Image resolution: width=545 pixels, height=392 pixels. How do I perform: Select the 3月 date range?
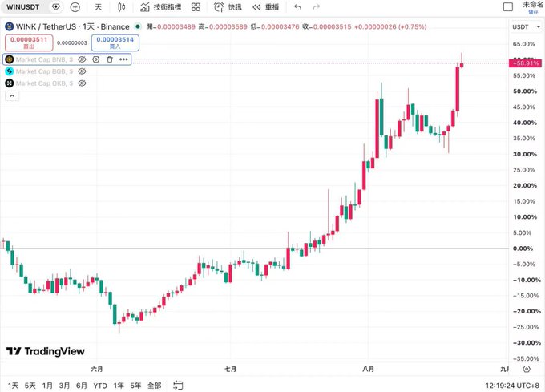pyautogui.click(x=64, y=386)
